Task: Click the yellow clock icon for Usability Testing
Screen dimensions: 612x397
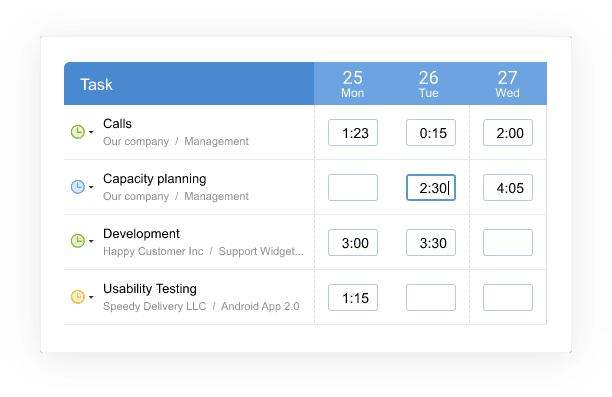Action: pos(78,297)
